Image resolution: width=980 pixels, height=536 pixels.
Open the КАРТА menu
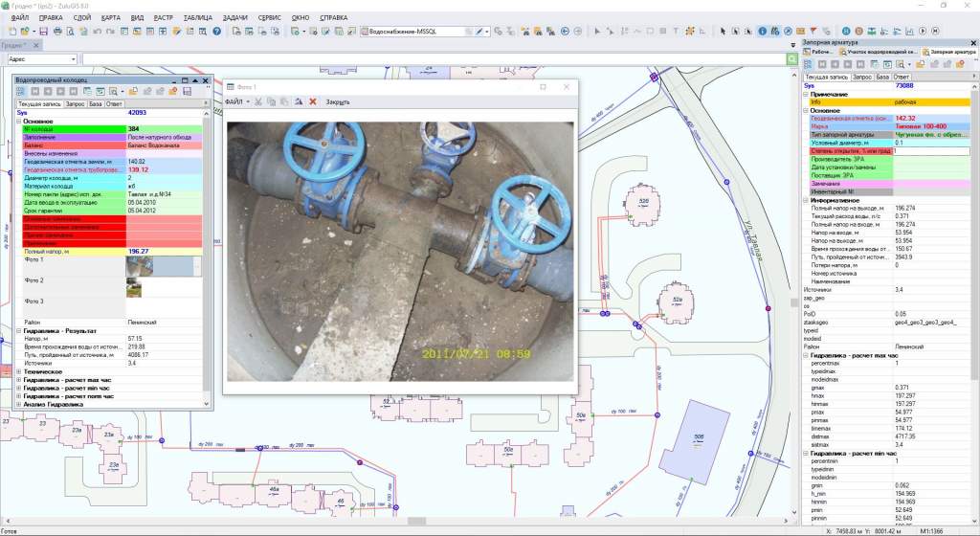[110, 18]
